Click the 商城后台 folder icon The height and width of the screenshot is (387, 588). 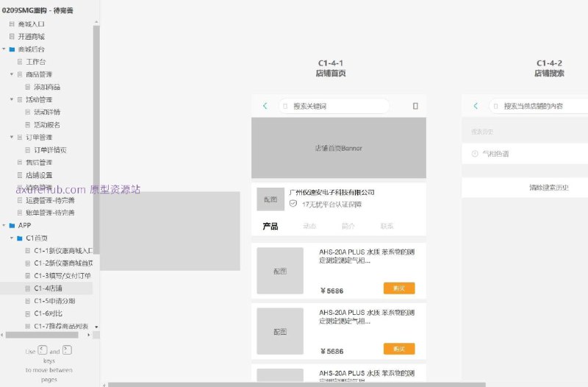(x=12, y=49)
